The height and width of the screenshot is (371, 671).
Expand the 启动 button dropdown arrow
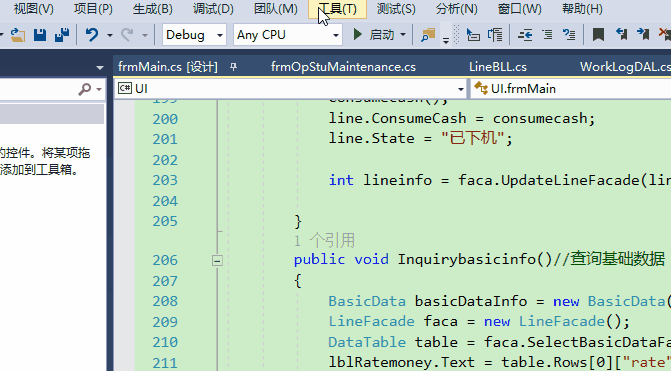(403, 35)
